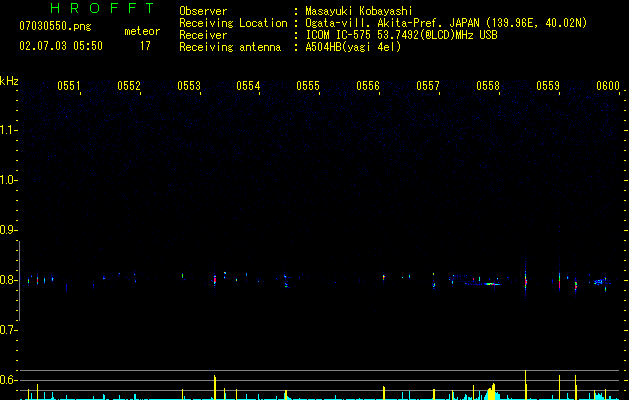Select the filename 07030550.png
Viewport: 629px width, 400px height.
click(55, 26)
